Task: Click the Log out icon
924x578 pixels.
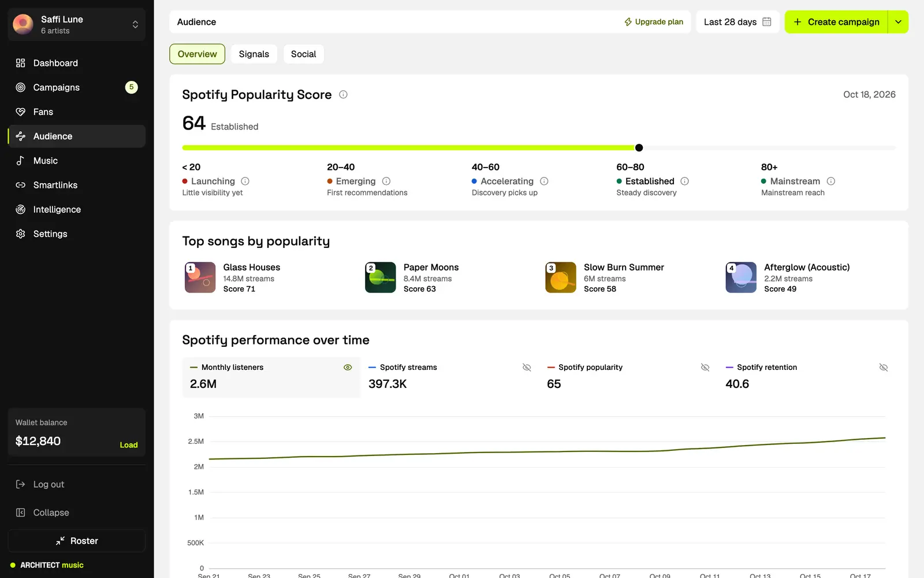Action: pos(21,484)
